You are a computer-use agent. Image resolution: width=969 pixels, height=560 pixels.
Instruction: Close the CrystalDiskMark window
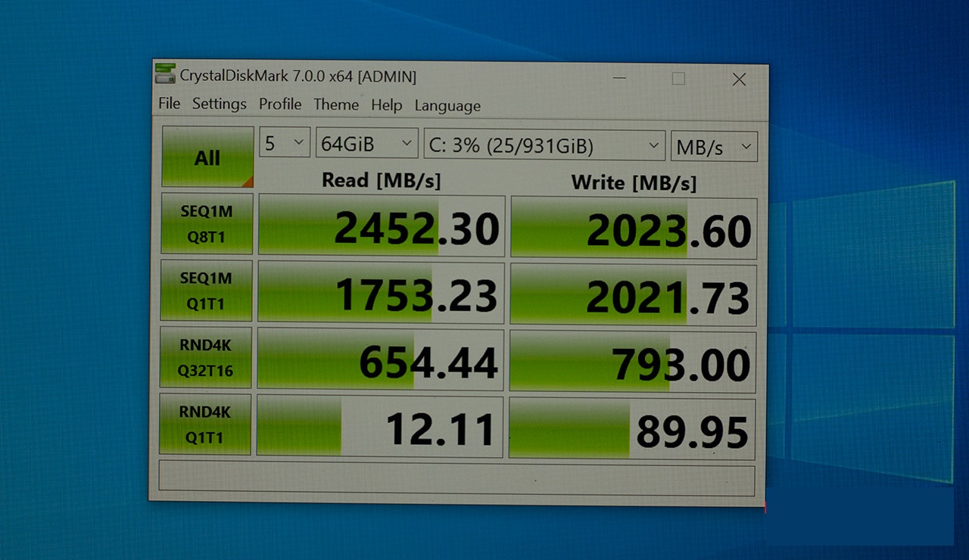(x=739, y=79)
